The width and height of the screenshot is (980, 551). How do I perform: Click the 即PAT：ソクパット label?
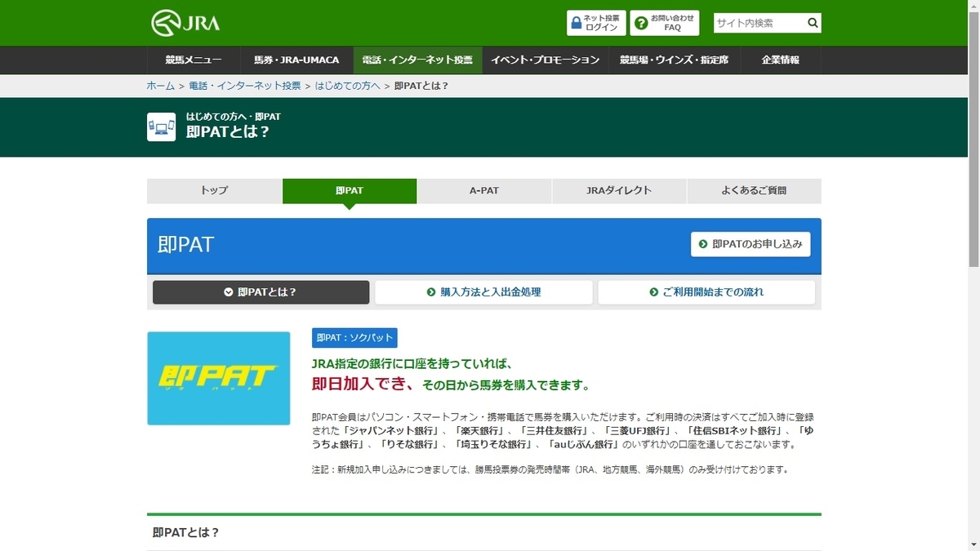(354, 338)
